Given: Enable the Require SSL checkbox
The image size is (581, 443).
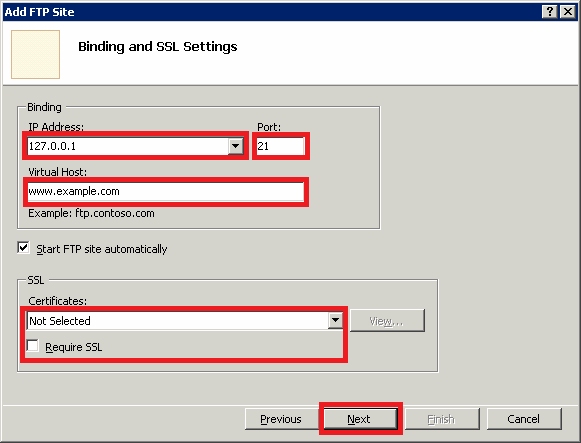Looking at the screenshot, I should click(33, 346).
